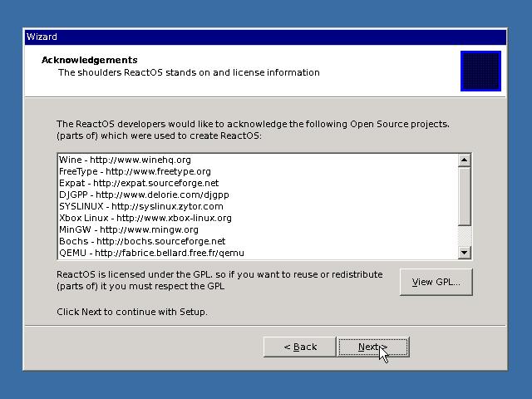Select the Xbox Linux entry

point(145,218)
